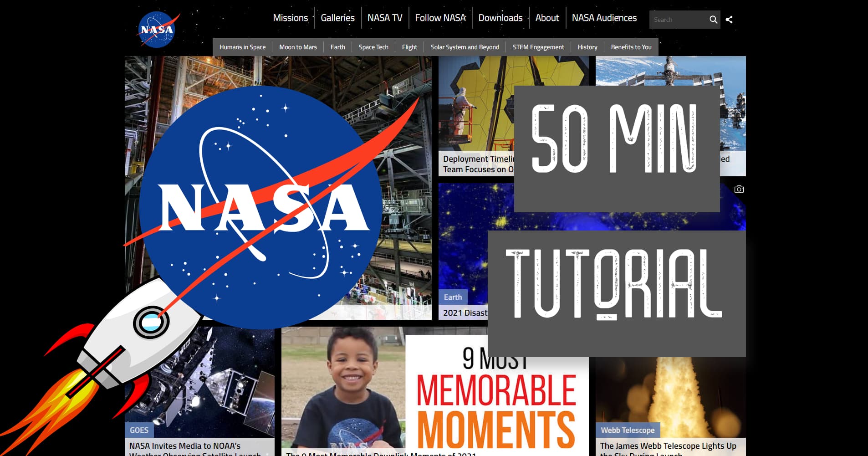Expand the Follow NASA menu
Screen dimensions: 868x456
[x=440, y=18]
